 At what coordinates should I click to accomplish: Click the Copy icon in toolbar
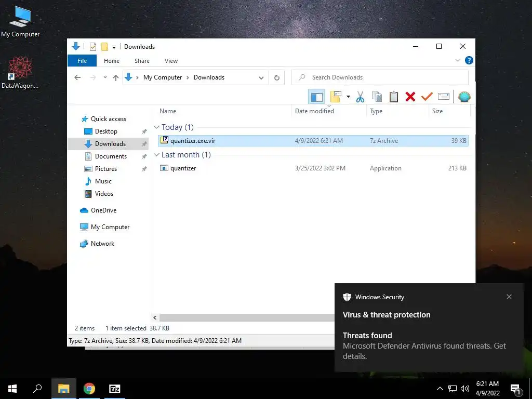[377, 97]
